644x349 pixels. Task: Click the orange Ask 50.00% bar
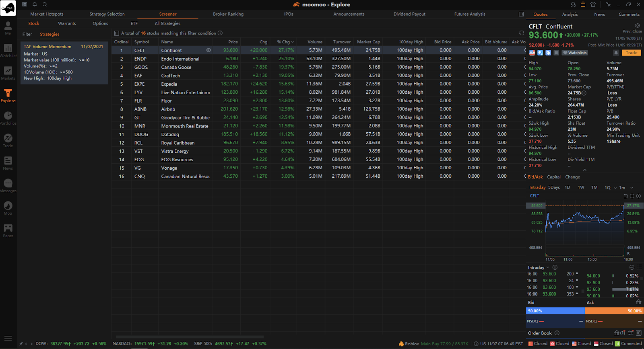(614, 311)
